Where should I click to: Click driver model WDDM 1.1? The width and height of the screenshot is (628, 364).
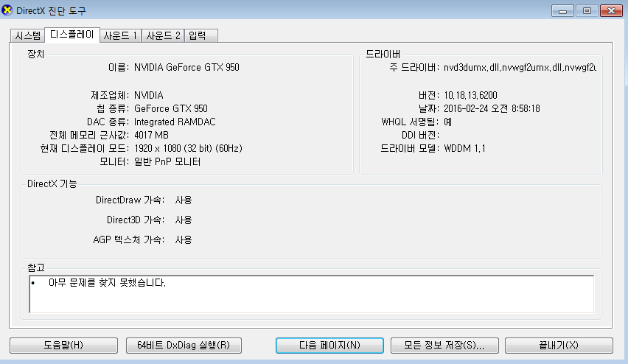pos(464,149)
